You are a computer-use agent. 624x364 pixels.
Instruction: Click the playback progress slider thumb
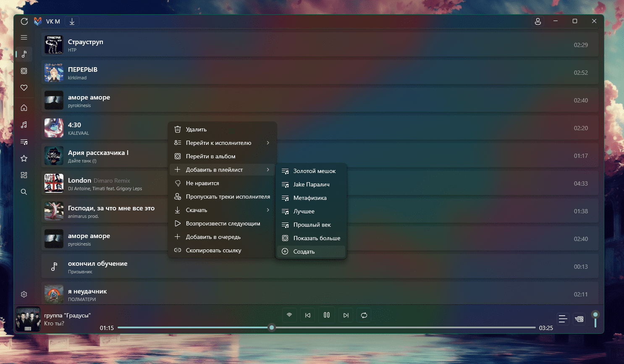(x=272, y=327)
